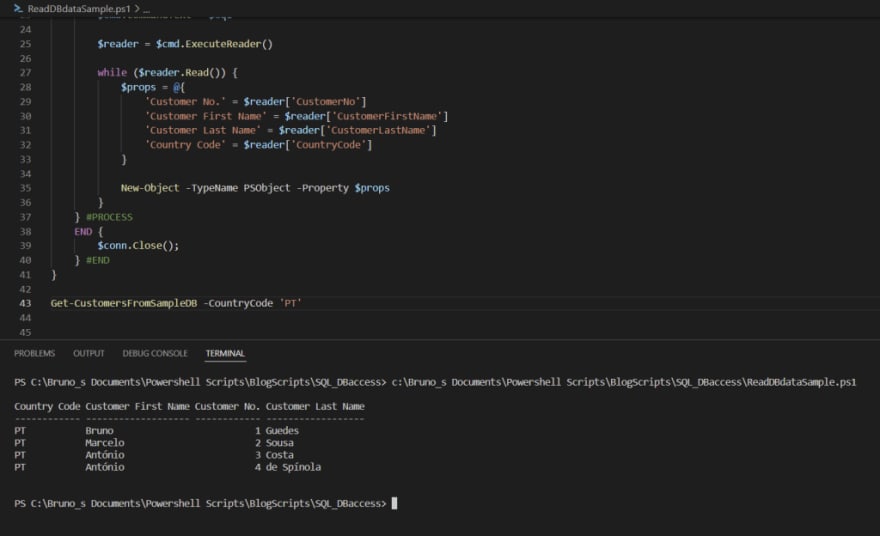Image resolution: width=880 pixels, height=536 pixels.
Task: Click the 'PT' string on line 43
Action: 290,303
